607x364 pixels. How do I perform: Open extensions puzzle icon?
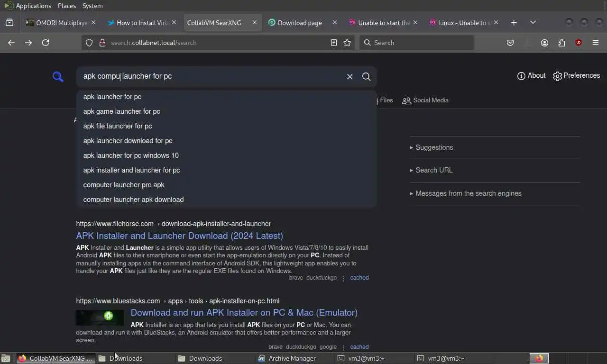coord(561,43)
